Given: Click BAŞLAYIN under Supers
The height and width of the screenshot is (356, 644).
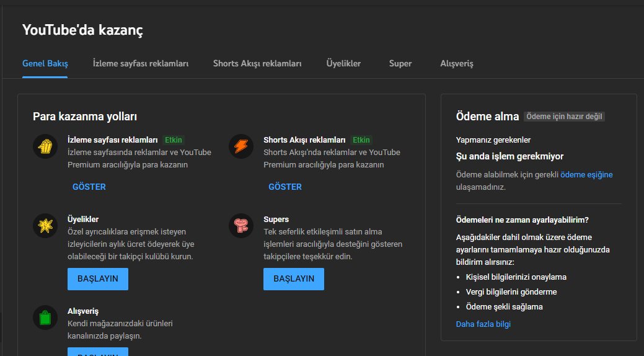Looking at the screenshot, I should (294, 278).
